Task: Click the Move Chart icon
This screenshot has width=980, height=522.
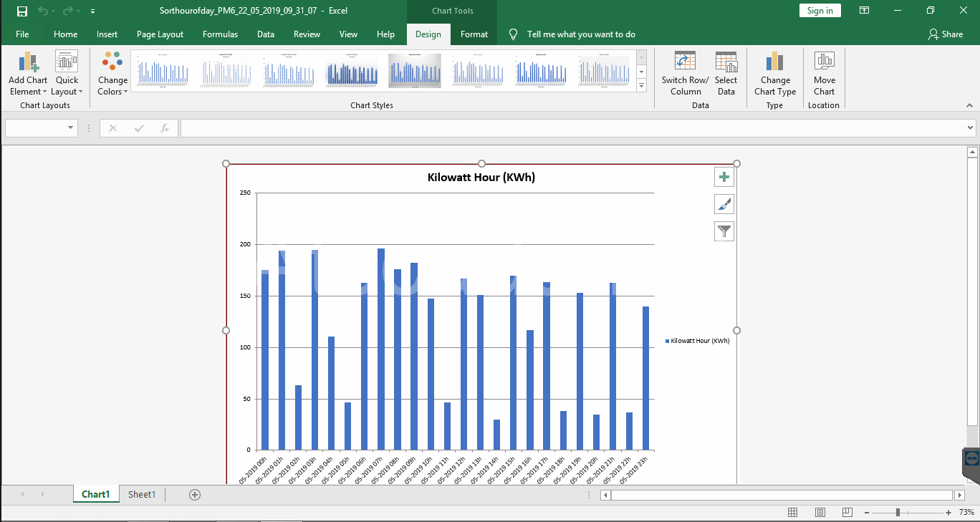Action: pyautogui.click(x=825, y=62)
